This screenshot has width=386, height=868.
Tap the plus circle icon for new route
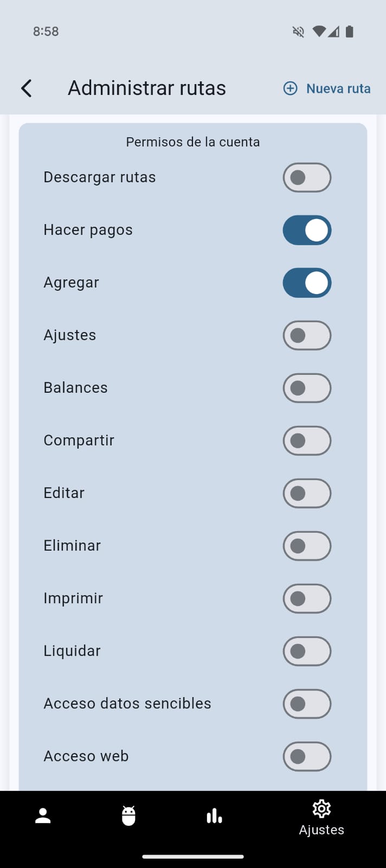pos(291,88)
